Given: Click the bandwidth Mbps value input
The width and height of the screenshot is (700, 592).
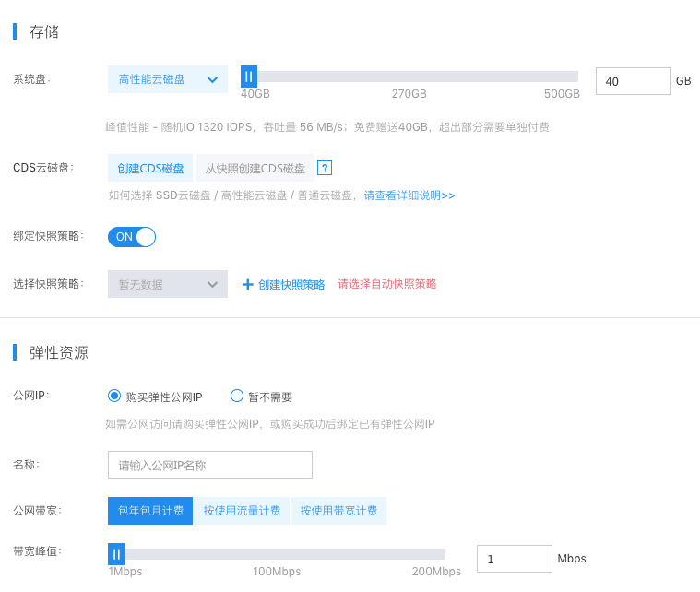Looking at the screenshot, I should [515, 559].
